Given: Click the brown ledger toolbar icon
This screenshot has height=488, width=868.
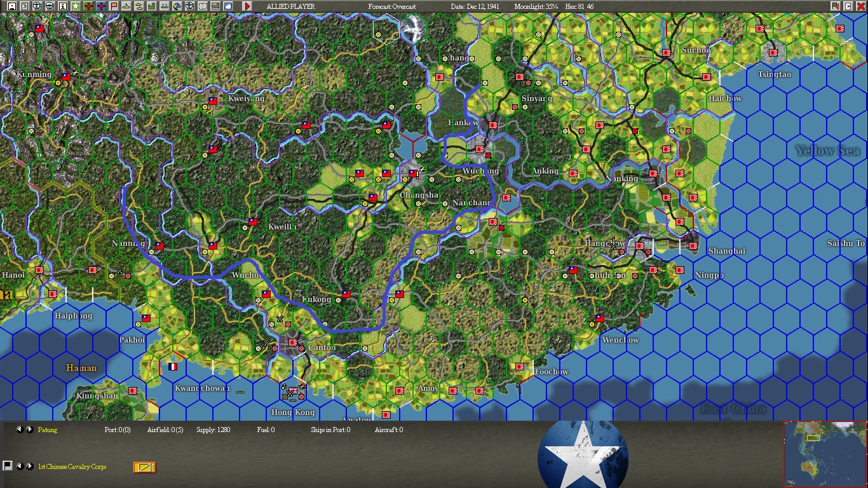Looking at the screenshot, I should point(215,6).
